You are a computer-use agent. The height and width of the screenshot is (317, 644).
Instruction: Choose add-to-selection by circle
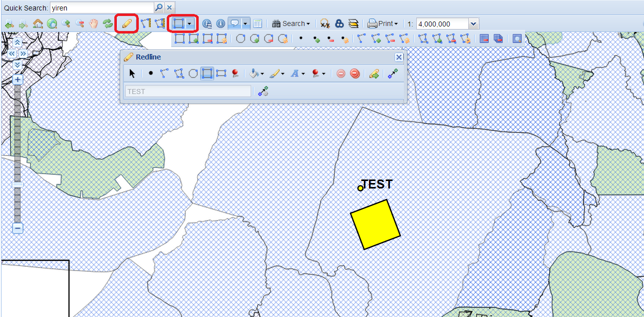click(x=255, y=39)
